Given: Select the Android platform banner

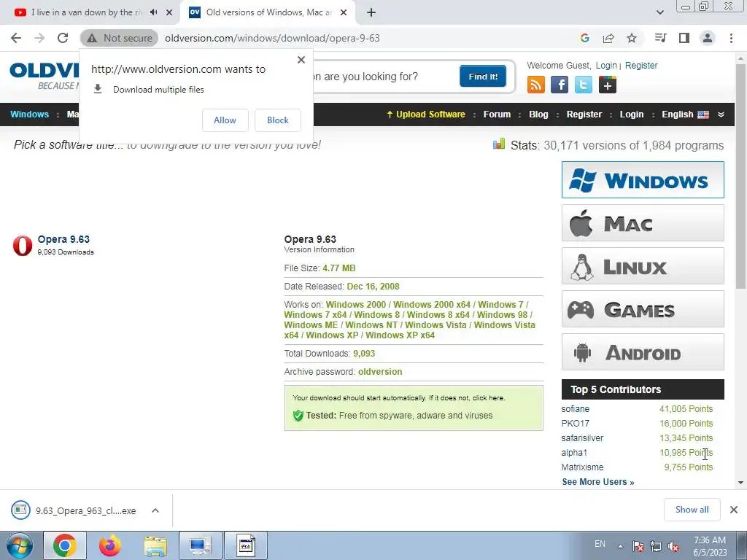Looking at the screenshot, I should tap(643, 352).
